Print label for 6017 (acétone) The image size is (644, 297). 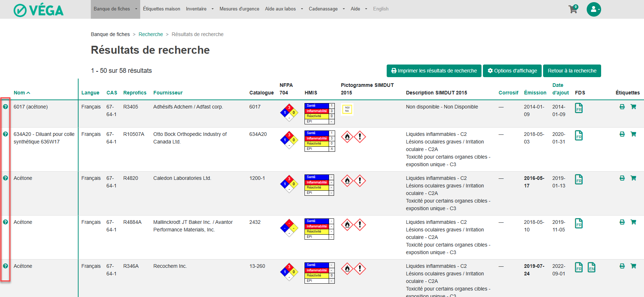(x=622, y=107)
